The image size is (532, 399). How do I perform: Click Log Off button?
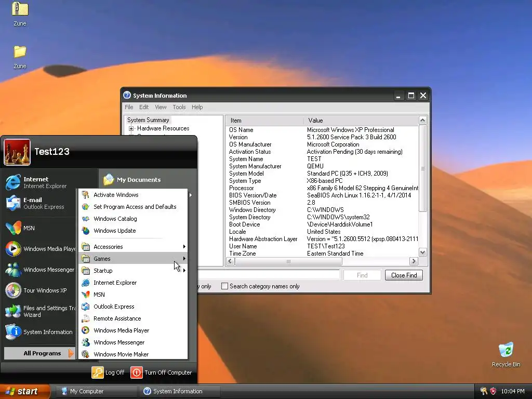108,373
